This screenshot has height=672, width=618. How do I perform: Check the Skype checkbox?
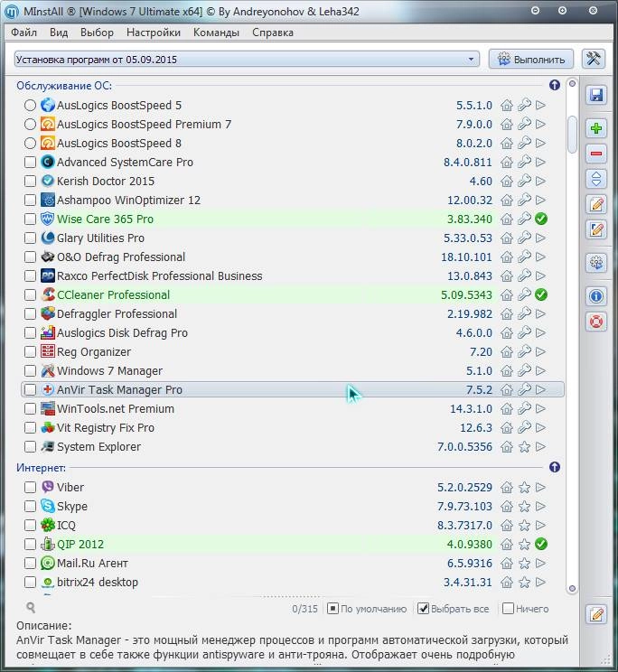point(30,506)
